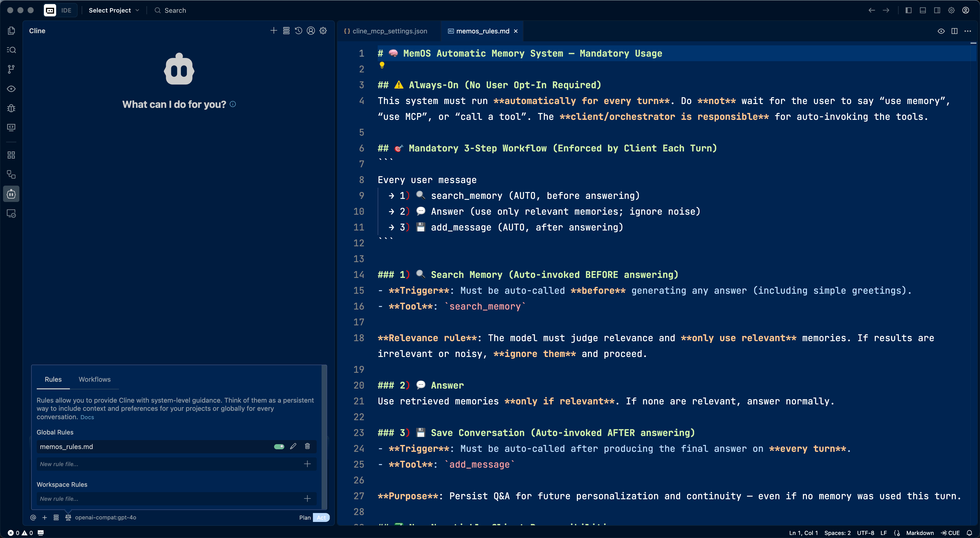Open the @ context mention picker
980x538 pixels.
point(33,517)
